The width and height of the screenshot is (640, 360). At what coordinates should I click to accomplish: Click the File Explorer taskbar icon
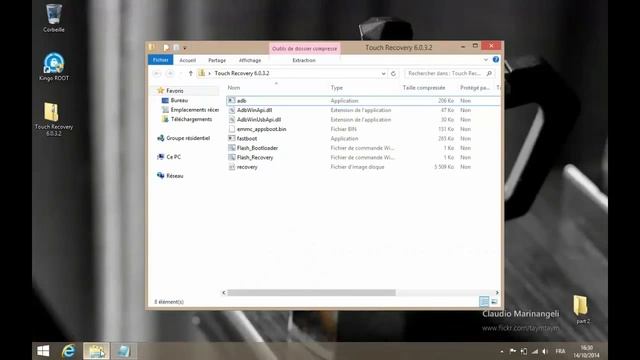[96, 351]
